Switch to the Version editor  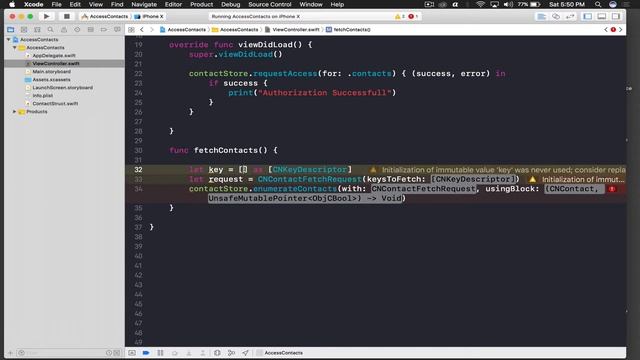click(570, 16)
